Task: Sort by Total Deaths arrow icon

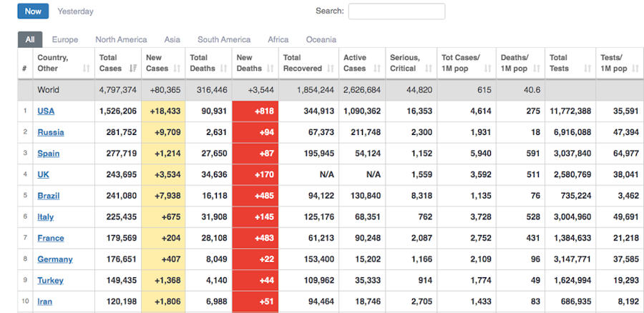Action: [224, 69]
